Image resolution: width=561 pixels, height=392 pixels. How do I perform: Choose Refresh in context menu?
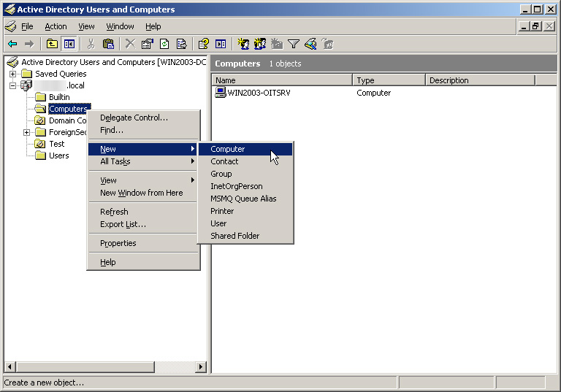click(x=143, y=212)
